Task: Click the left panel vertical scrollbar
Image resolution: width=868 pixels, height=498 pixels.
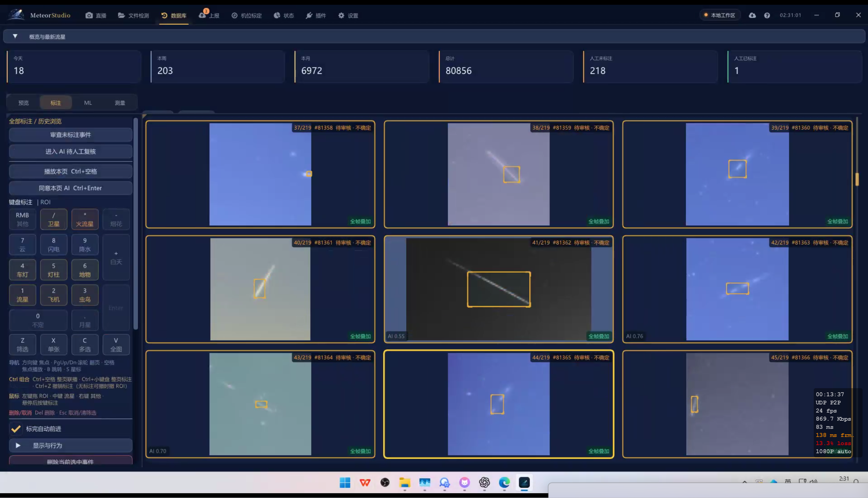Action: point(135,224)
